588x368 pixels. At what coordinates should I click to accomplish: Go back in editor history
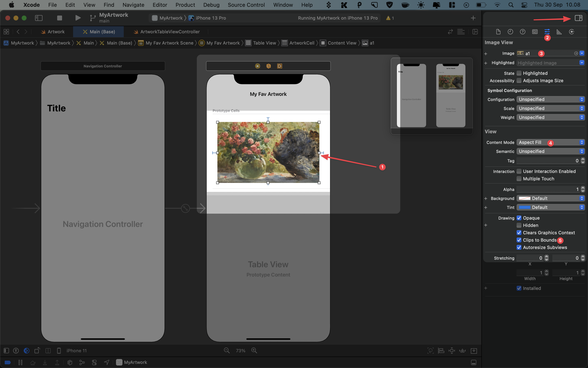point(18,32)
